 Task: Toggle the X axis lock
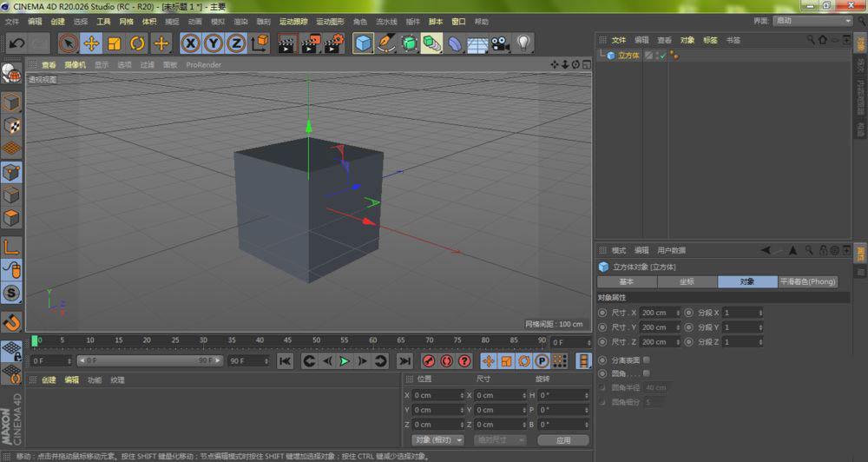[x=190, y=43]
